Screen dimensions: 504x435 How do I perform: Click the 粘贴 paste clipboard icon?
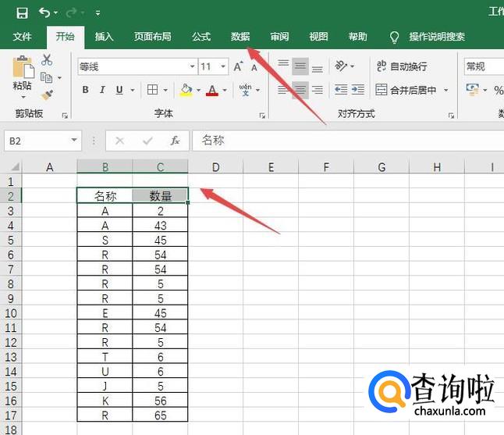point(23,67)
